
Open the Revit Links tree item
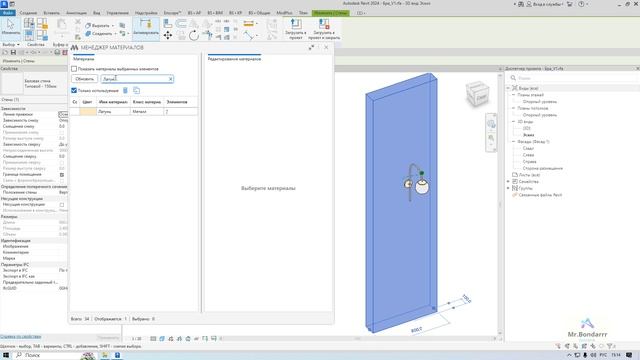[x=540, y=195]
